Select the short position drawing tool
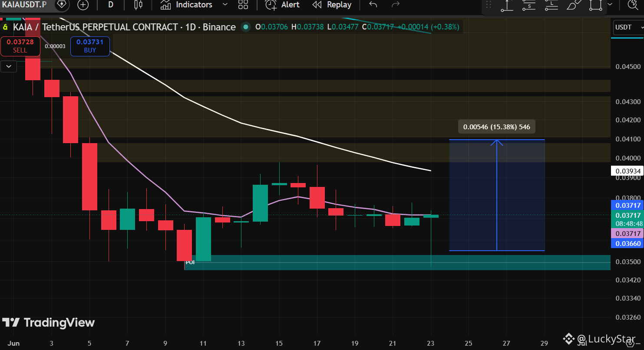644x350 pixels. tap(529, 5)
